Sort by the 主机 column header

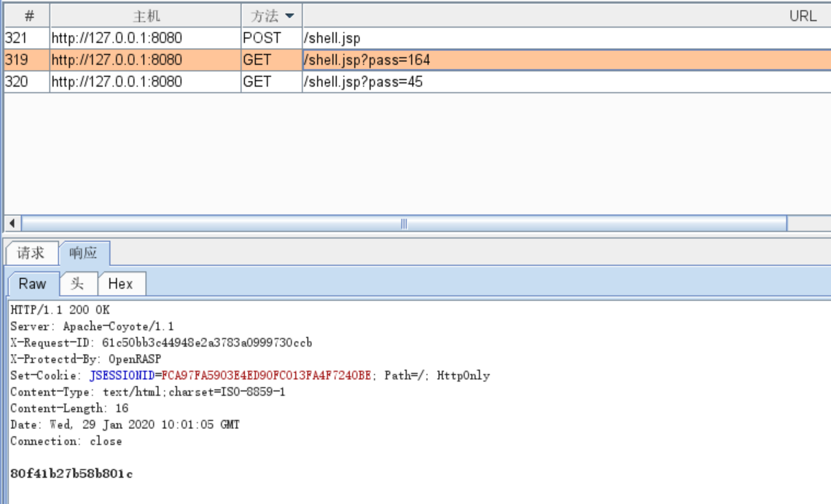point(146,16)
